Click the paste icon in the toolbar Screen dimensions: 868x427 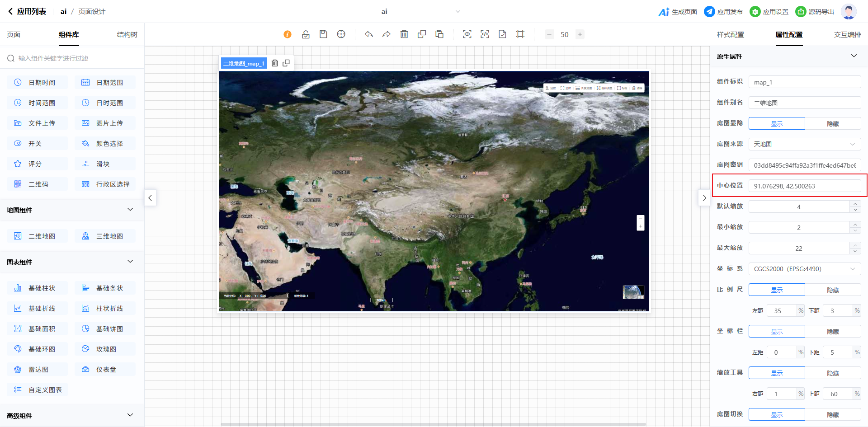point(439,34)
